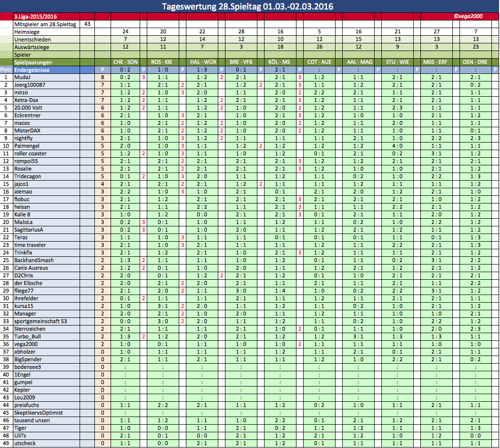This screenshot has width=500, height=448.
Task: Select player name Sternzeichen
Action: coord(30,329)
